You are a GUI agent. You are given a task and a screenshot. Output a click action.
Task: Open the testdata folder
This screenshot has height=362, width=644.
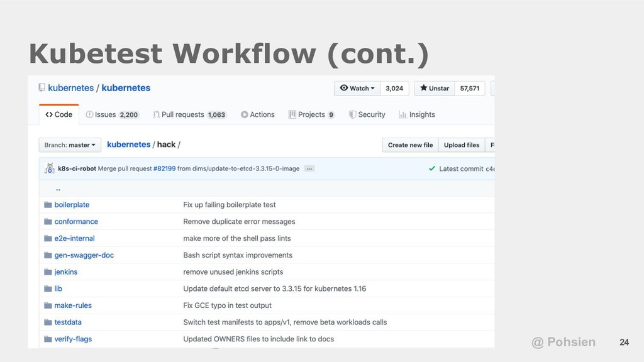pyautogui.click(x=68, y=322)
